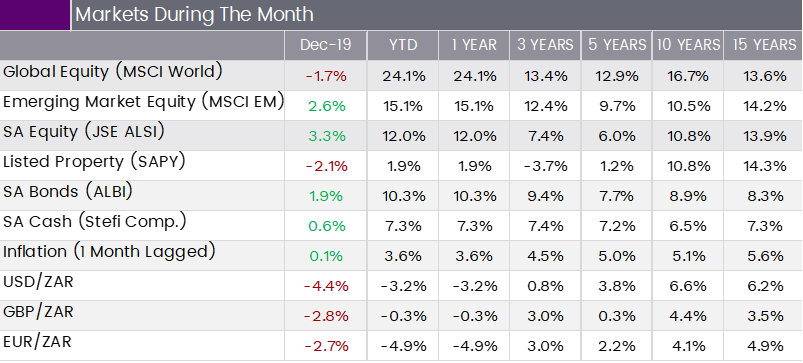This screenshot has width=803, height=363.
Task: Select the SA Equity (JSE ALSI) row label
Action: (x=84, y=132)
